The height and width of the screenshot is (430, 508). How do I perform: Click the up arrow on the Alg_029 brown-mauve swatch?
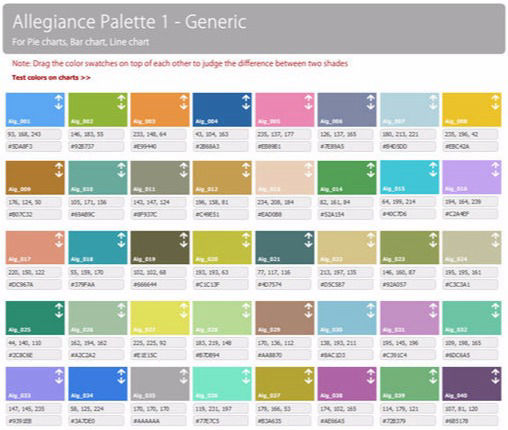tap(308, 306)
